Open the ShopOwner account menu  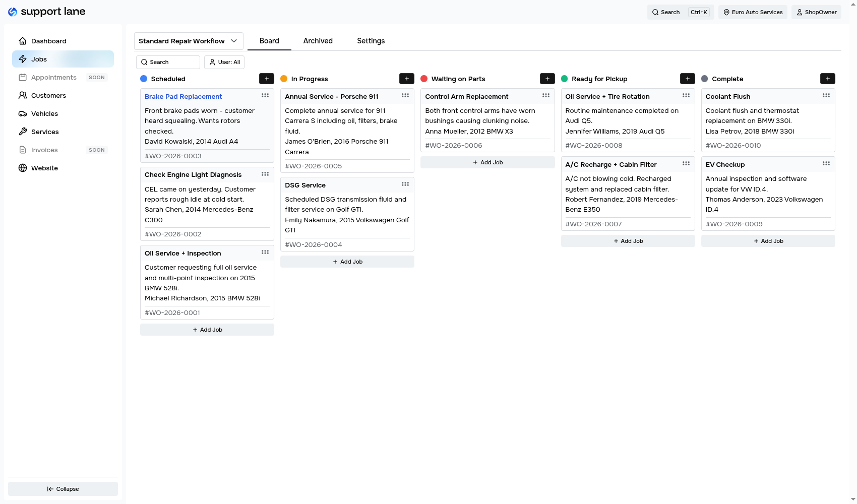(x=816, y=12)
